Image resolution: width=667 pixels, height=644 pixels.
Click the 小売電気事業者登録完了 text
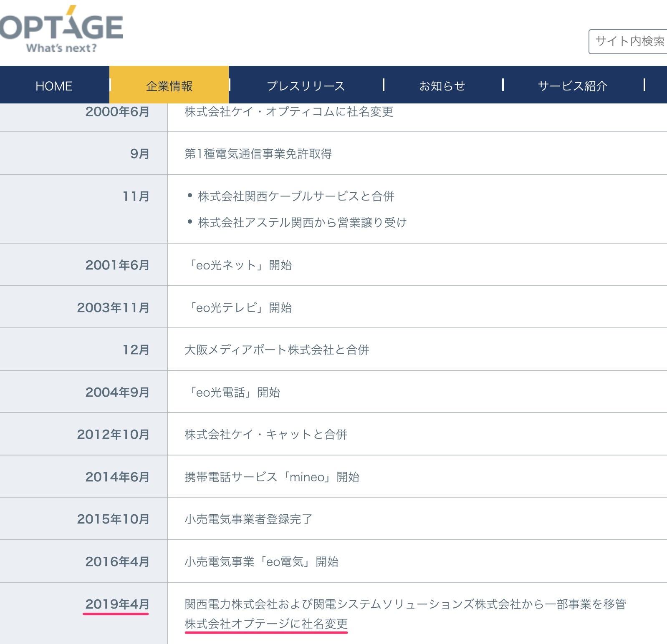pyautogui.click(x=248, y=519)
